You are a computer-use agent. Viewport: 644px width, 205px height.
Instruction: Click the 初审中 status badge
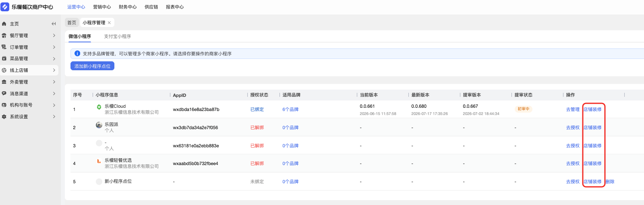523,109
